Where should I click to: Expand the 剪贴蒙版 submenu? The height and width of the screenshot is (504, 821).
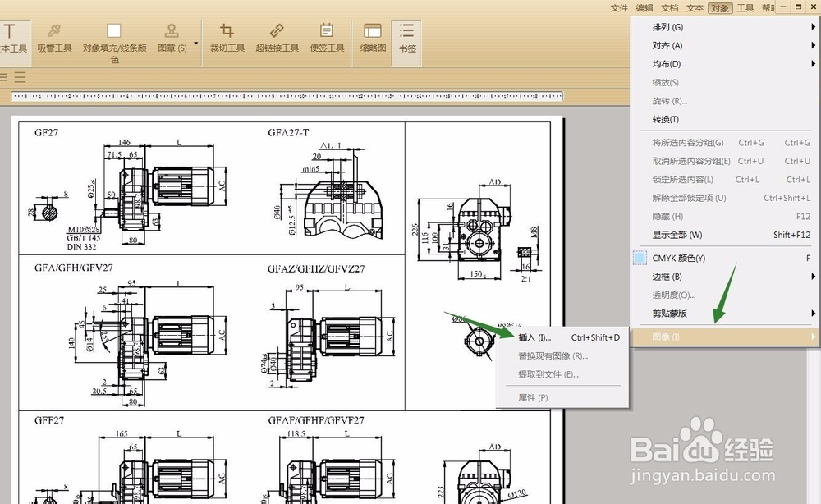click(x=725, y=313)
